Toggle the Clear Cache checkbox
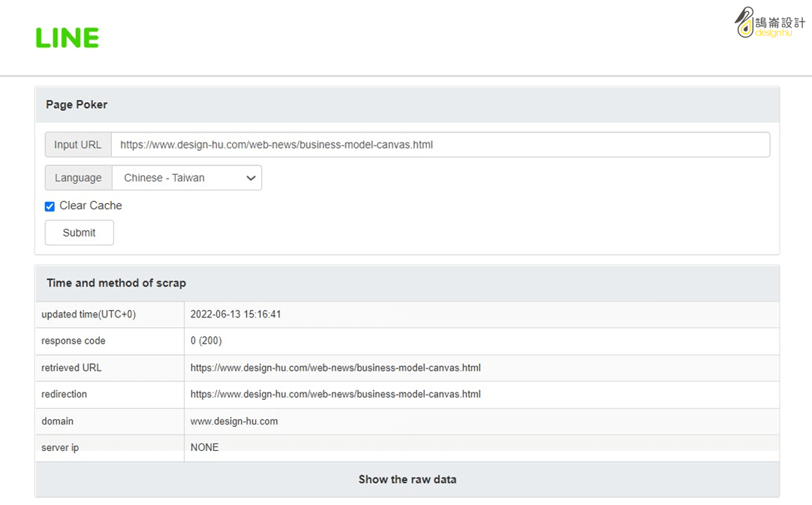This screenshot has height=505, width=812. [x=50, y=206]
